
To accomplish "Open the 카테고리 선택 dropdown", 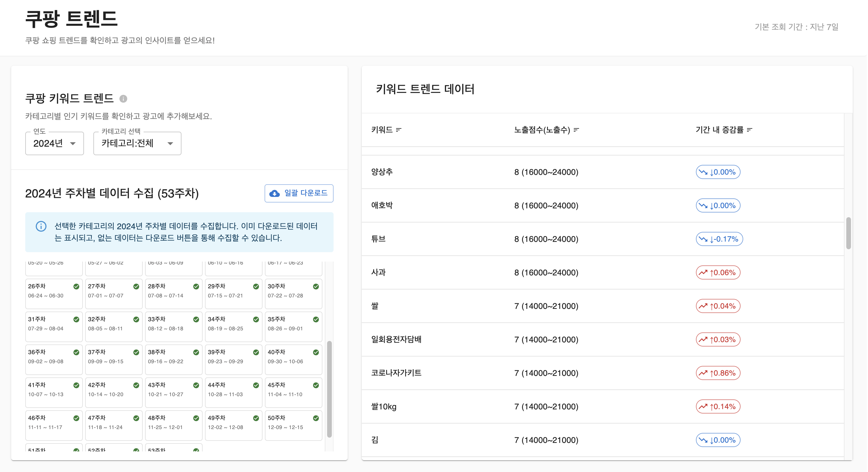I will [137, 143].
